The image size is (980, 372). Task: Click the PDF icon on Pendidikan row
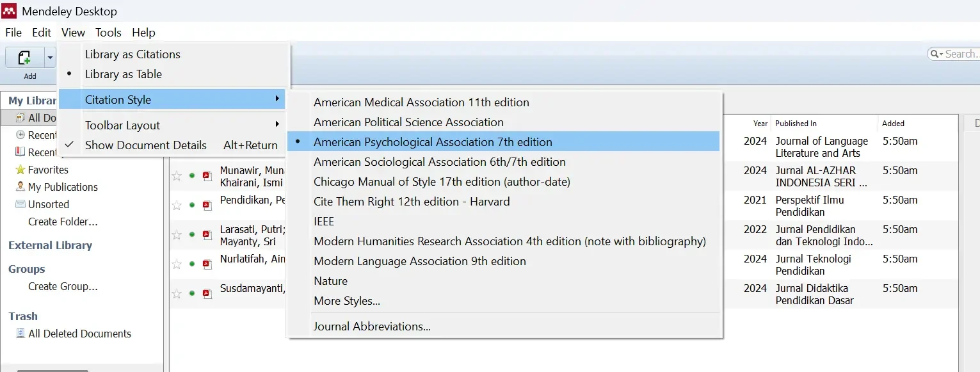[x=207, y=206]
